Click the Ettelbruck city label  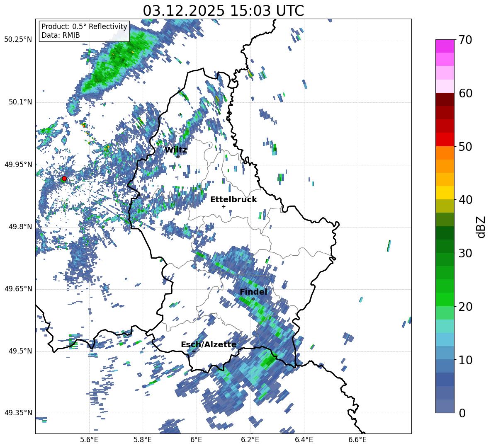click(x=233, y=200)
